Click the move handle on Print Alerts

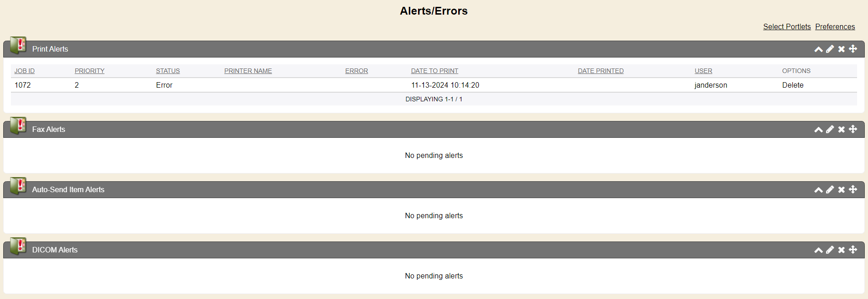[853, 49]
